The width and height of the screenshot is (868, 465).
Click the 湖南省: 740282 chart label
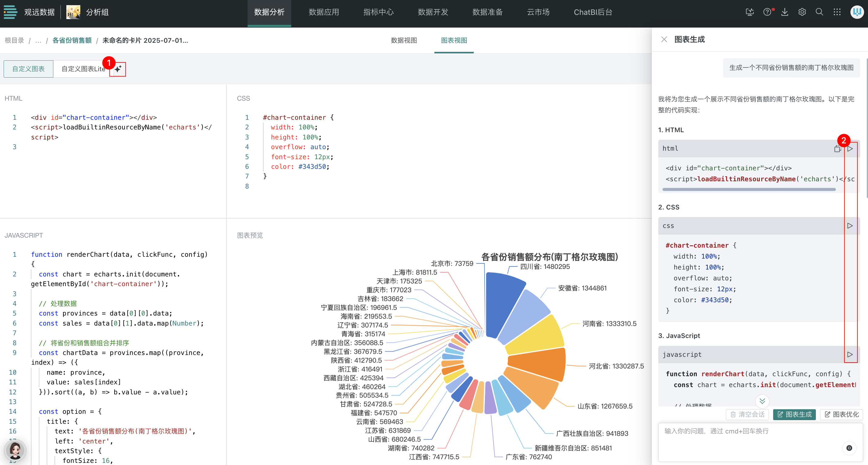[x=411, y=448]
